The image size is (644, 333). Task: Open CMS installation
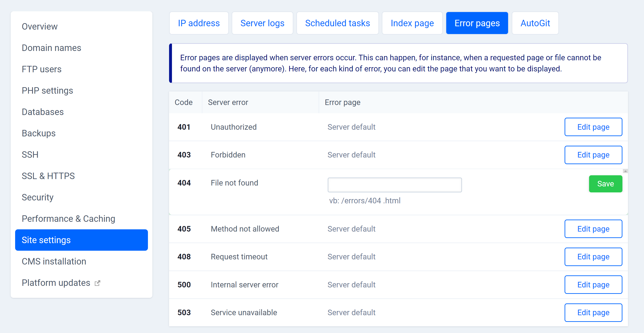tap(54, 261)
